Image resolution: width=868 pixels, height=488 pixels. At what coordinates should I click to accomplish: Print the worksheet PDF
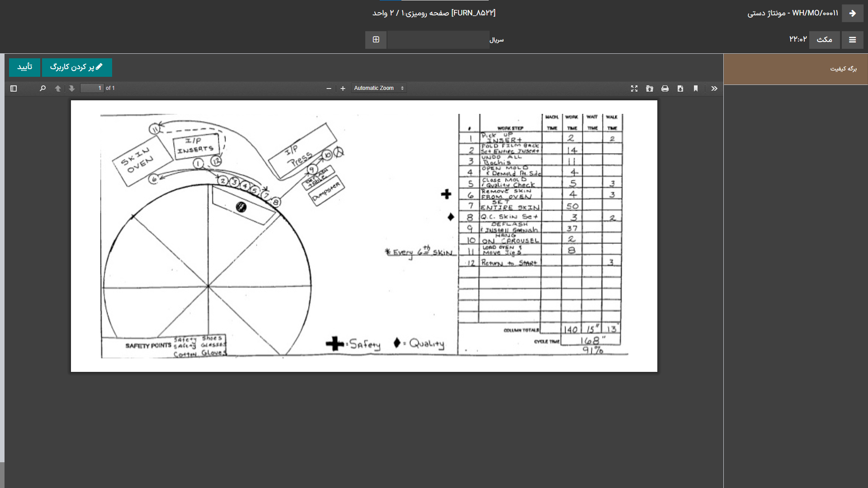pos(665,89)
